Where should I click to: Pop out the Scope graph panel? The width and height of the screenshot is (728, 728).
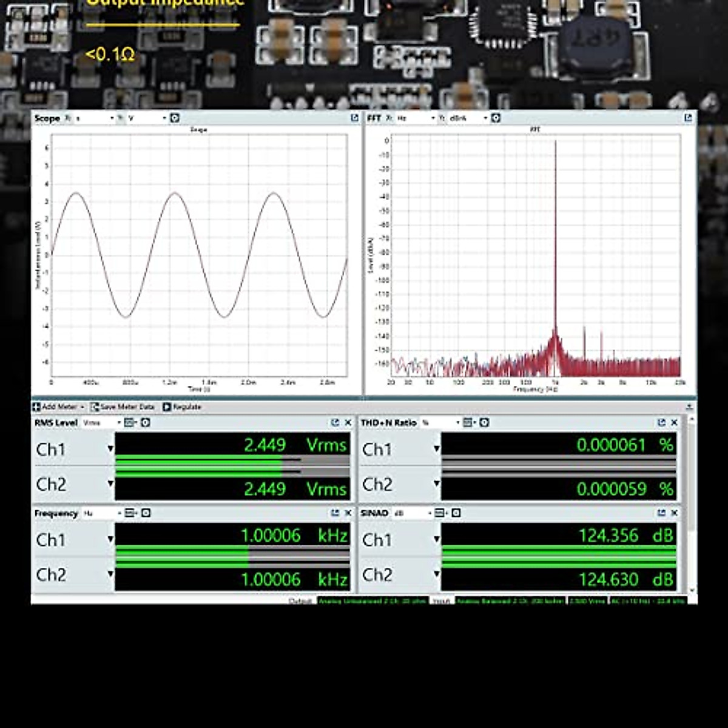(x=355, y=118)
